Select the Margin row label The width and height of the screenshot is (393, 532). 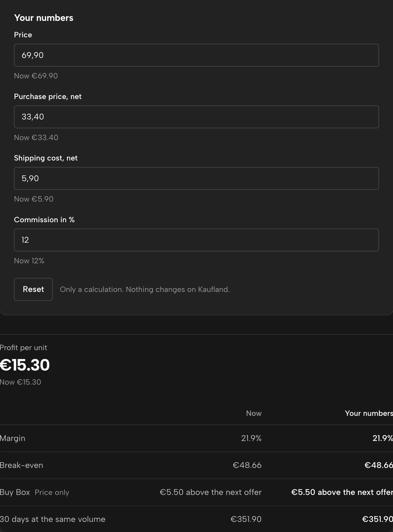tap(12, 438)
